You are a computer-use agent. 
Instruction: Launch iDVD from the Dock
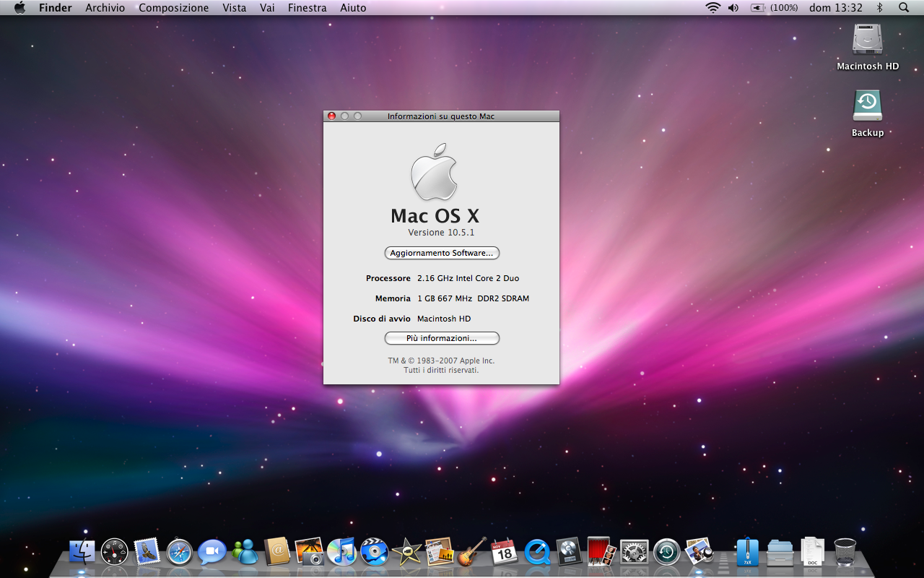pyautogui.click(x=374, y=552)
